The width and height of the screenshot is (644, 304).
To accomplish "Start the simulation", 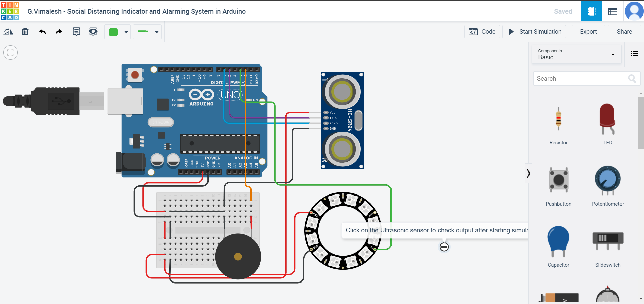I will [x=534, y=32].
